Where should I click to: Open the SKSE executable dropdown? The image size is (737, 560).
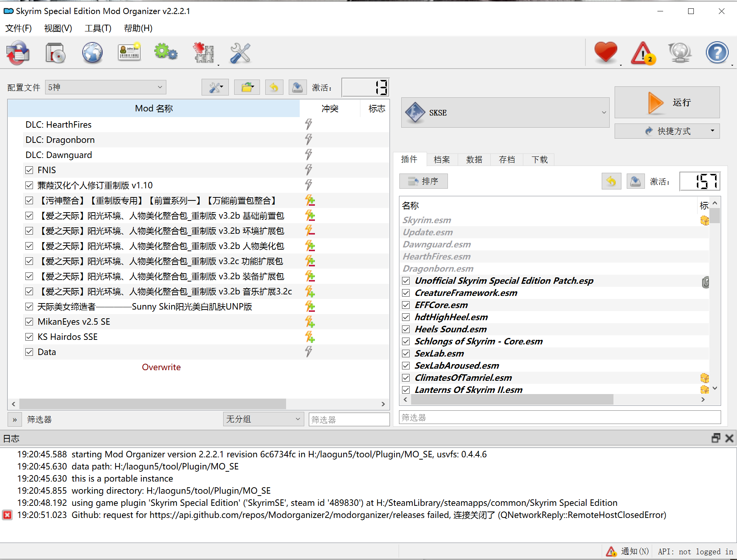[x=505, y=113]
